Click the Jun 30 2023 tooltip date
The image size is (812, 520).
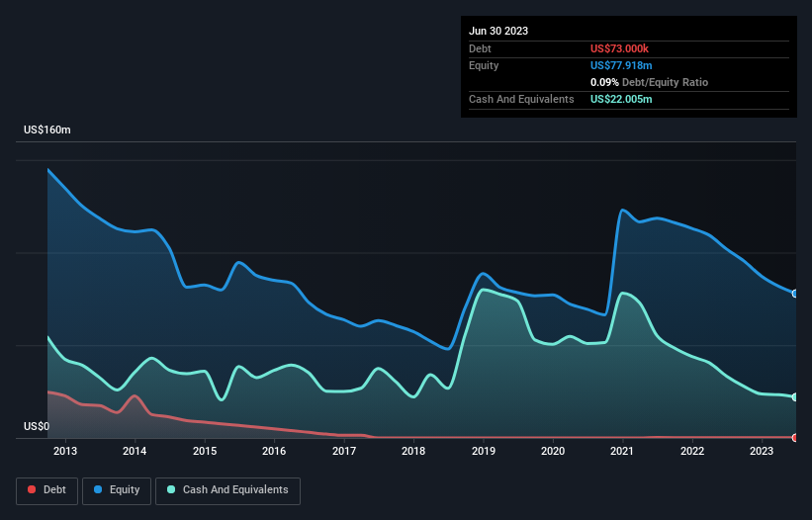[498, 31]
